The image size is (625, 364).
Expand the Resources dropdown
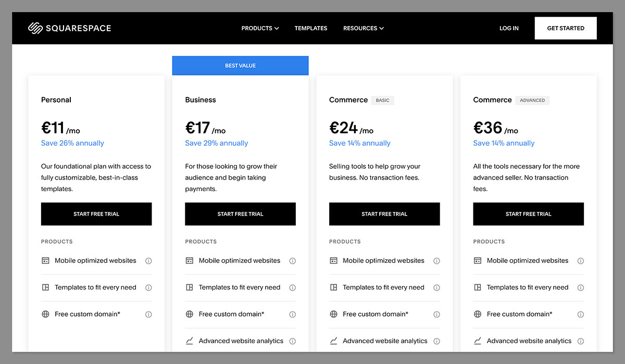pyautogui.click(x=363, y=28)
